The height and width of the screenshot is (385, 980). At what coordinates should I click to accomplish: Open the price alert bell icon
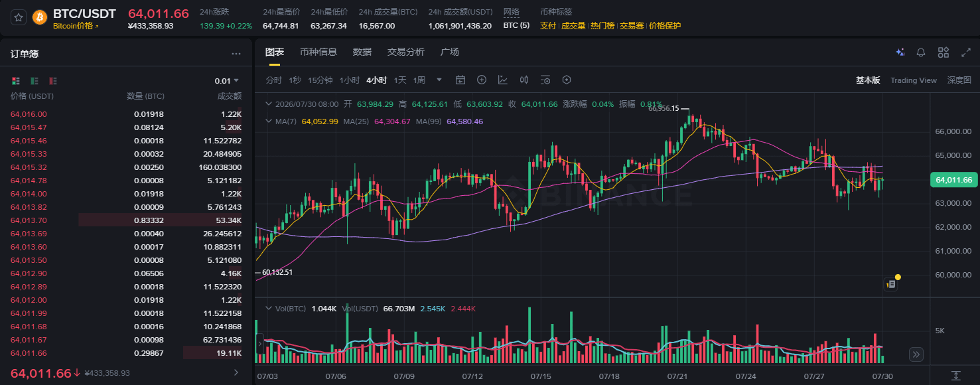(x=921, y=52)
